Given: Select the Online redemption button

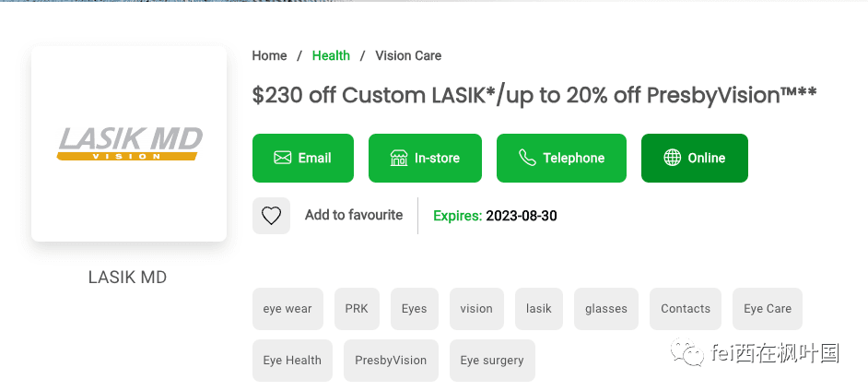Looking at the screenshot, I should click(x=695, y=158).
